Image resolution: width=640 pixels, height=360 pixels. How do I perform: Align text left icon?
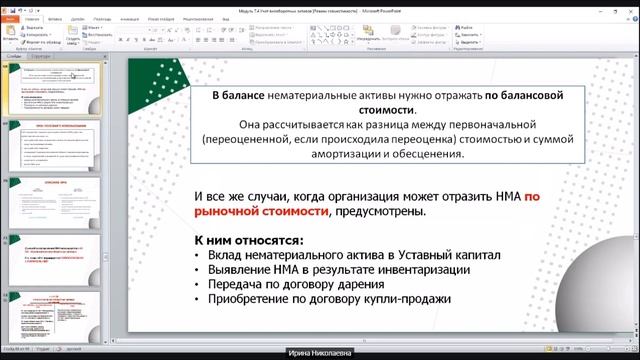(198, 40)
